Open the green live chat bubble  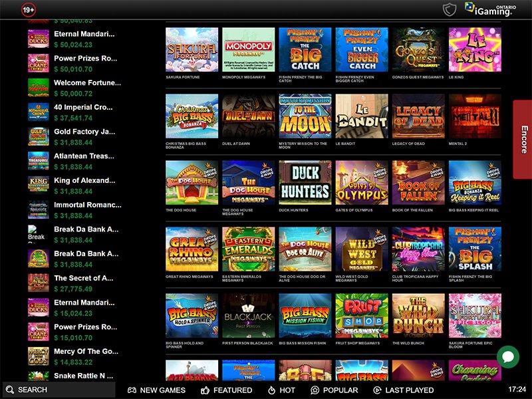tap(508, 356)
